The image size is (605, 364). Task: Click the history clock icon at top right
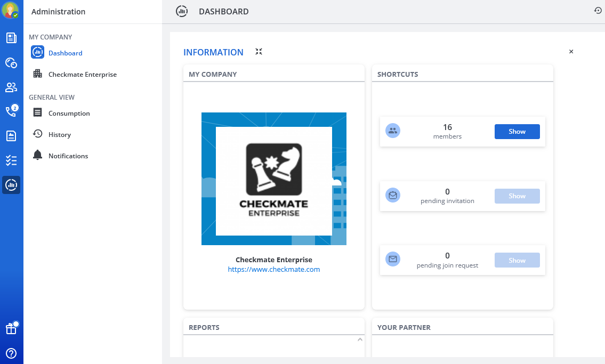[598, 11]
